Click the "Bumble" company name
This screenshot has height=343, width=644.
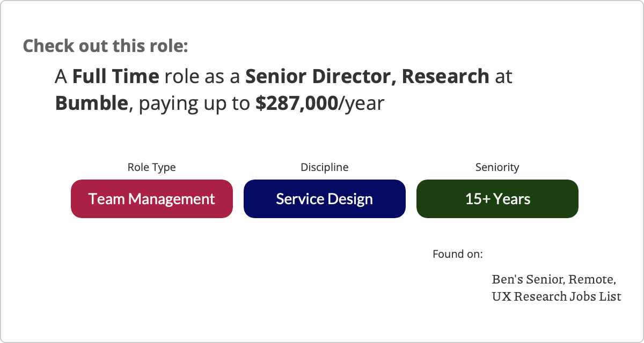(x=92, y=103)
